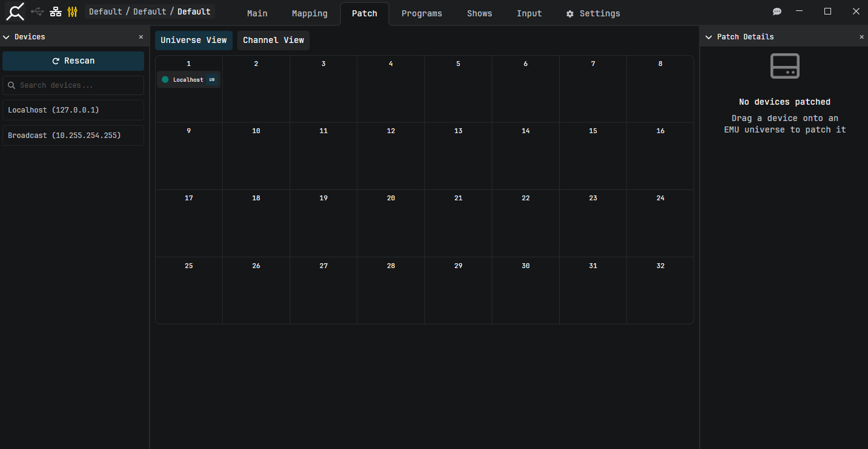Switch to Universe View

click(x=194, y=41)
